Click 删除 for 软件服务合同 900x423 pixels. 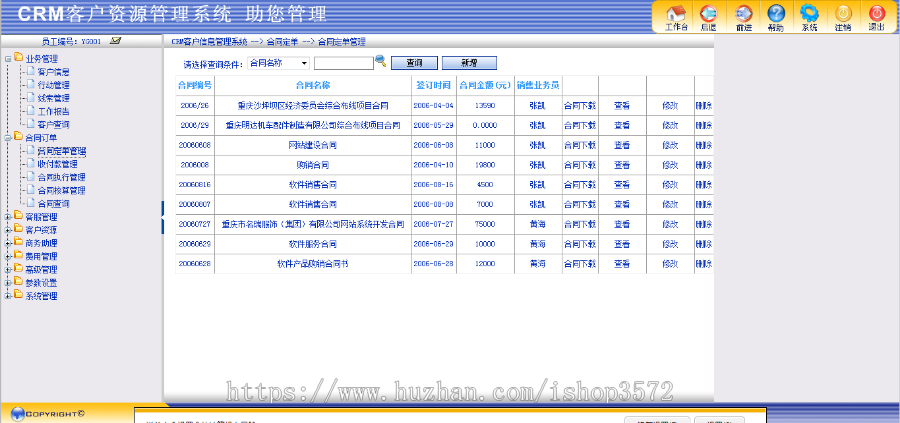tap(704, 244)
